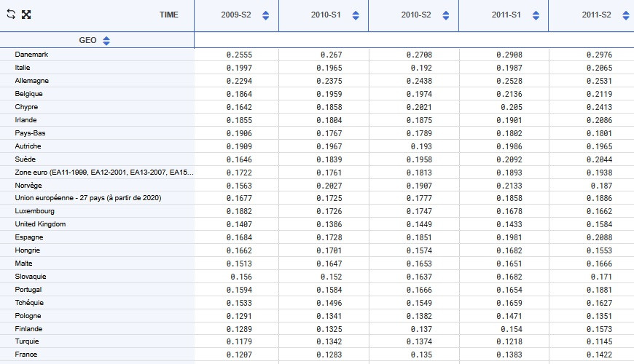Select the Hongrie row label
Viewport: 634px width, 364px height.
pyautogui.click(x=28, y=250)
